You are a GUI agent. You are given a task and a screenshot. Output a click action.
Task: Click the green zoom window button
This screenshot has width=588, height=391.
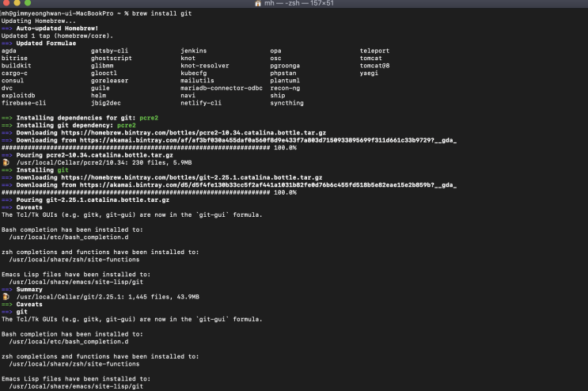coord(28,2)
